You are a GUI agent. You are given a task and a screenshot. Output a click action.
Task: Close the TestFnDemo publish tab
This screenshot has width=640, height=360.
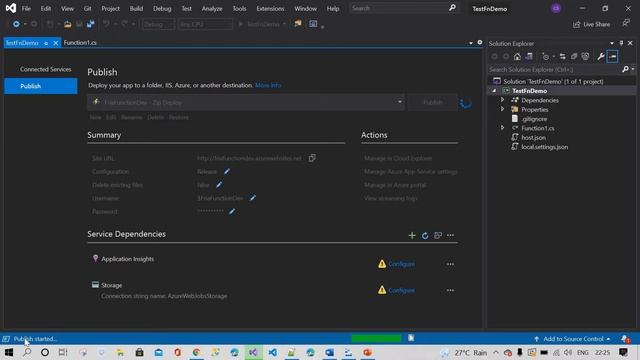56,43
